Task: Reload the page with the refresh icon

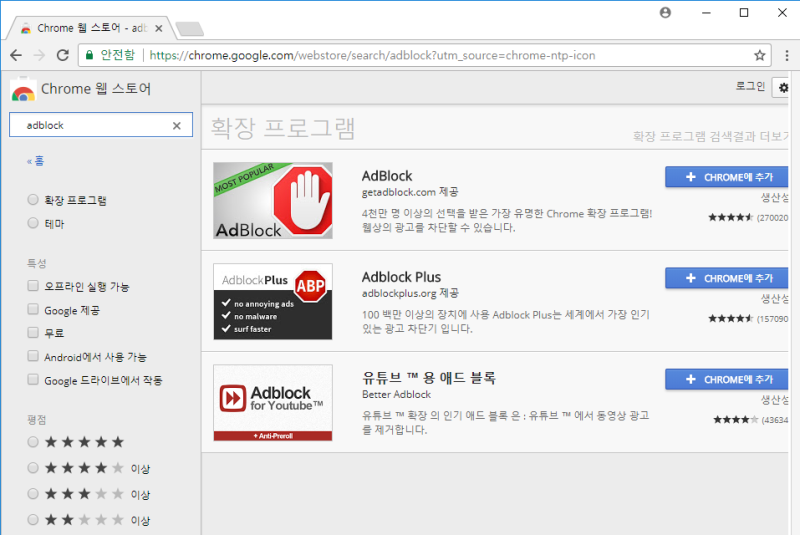Action: [63, 55]
